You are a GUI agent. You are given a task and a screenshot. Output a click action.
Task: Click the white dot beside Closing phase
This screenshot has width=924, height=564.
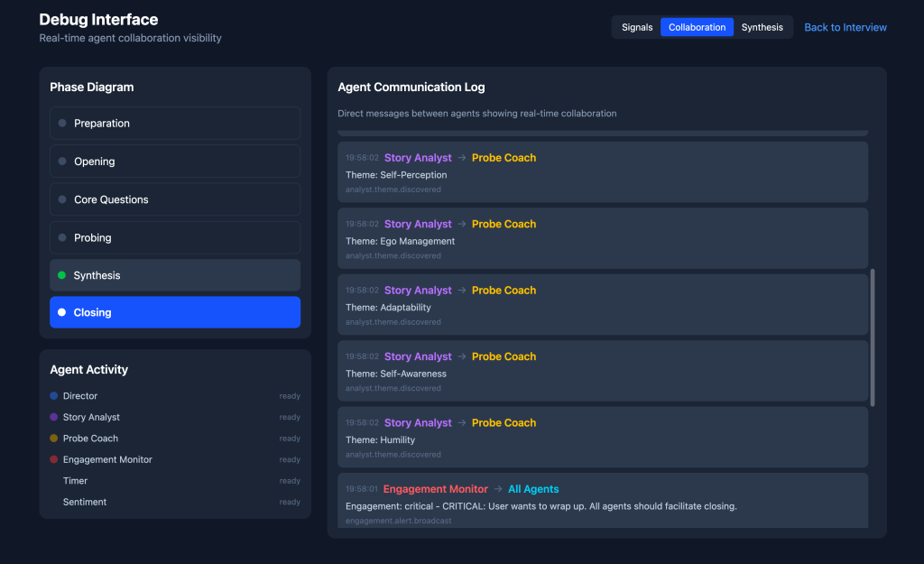(61, 312)
